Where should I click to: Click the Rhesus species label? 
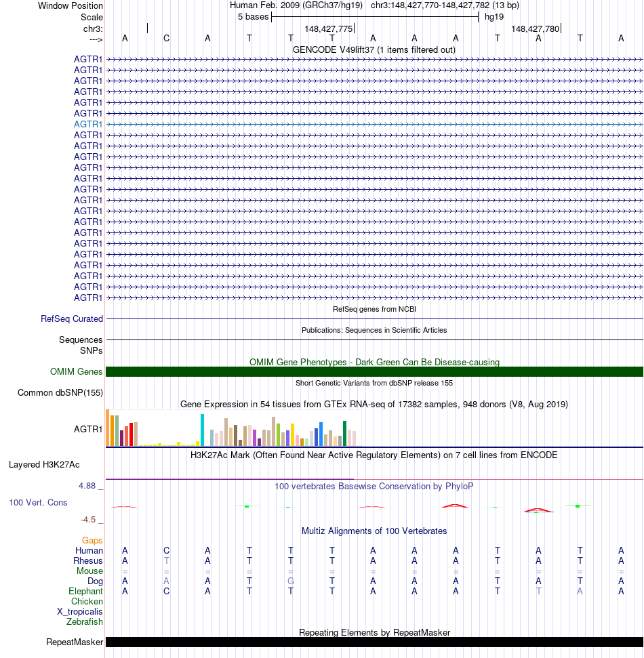pos(87,560)
